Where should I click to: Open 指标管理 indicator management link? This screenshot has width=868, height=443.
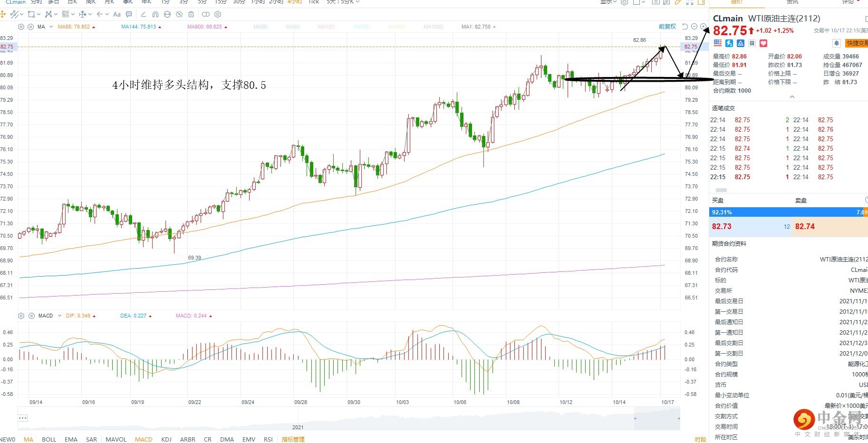coord(293,439)
